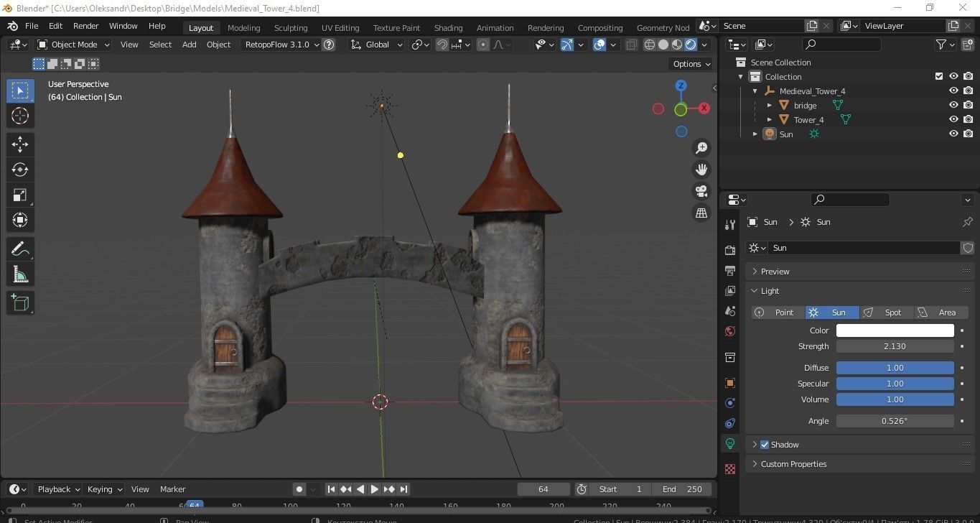
Task: Click the Z axis on navigation gizmo
Action: [x=681, y=85]
